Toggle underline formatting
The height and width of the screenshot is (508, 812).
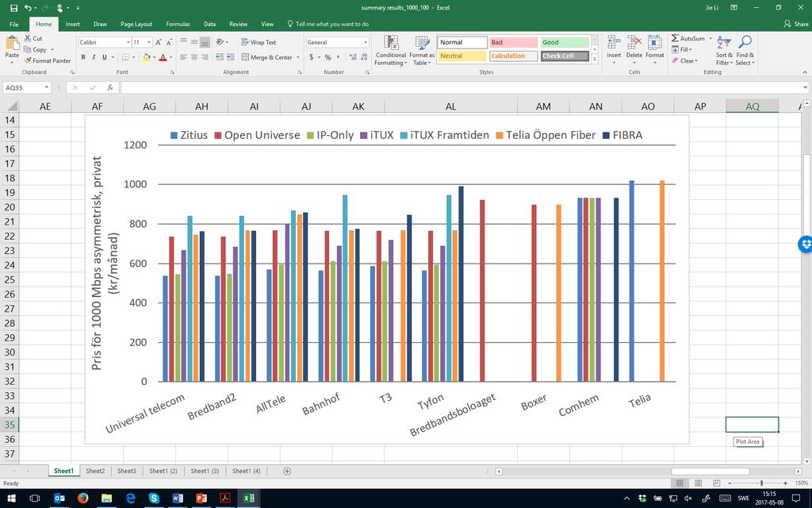105,57
